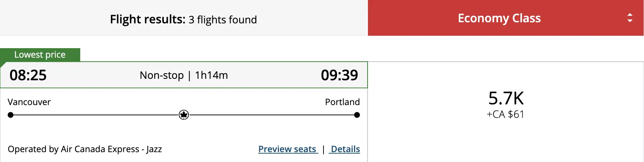Viewport: 644px width, 162px height.
Task: Open the Preview seats link
Action: 288,149
